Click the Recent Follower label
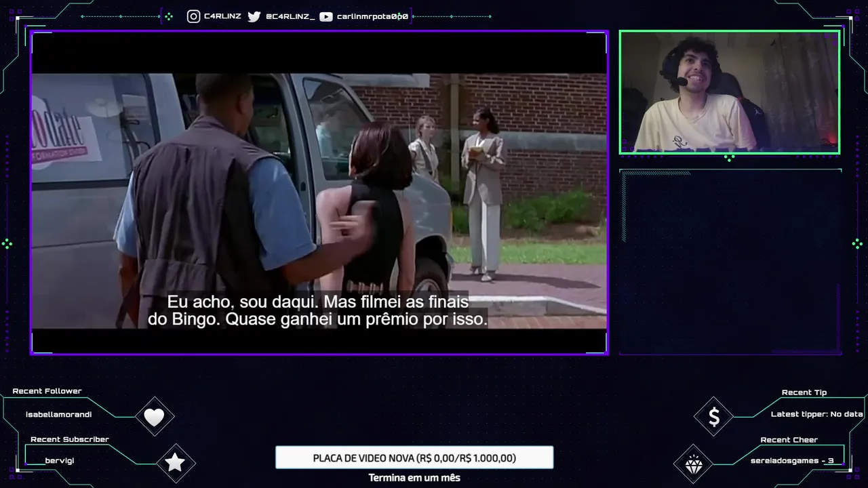868x488 pixels. (x=47, y=391)
